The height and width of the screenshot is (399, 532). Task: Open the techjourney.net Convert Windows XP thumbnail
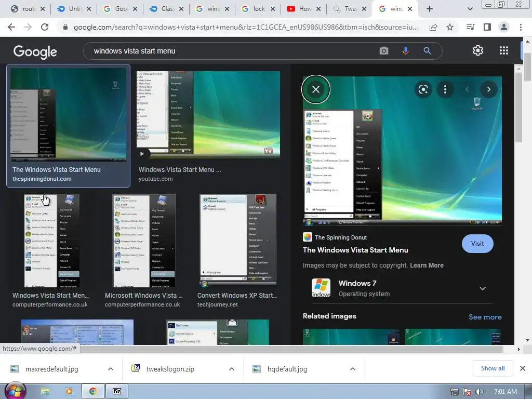coord(238,241)
